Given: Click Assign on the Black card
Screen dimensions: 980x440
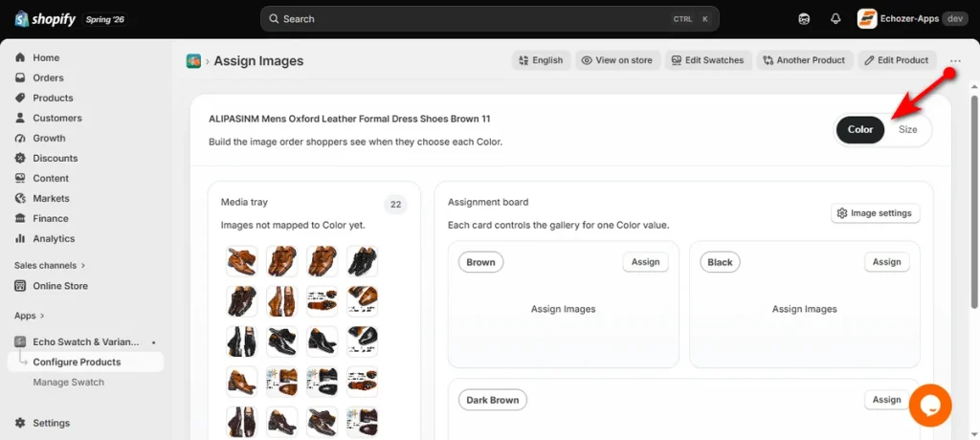Looking at the screenshot, I should click(x=887, y=262).
